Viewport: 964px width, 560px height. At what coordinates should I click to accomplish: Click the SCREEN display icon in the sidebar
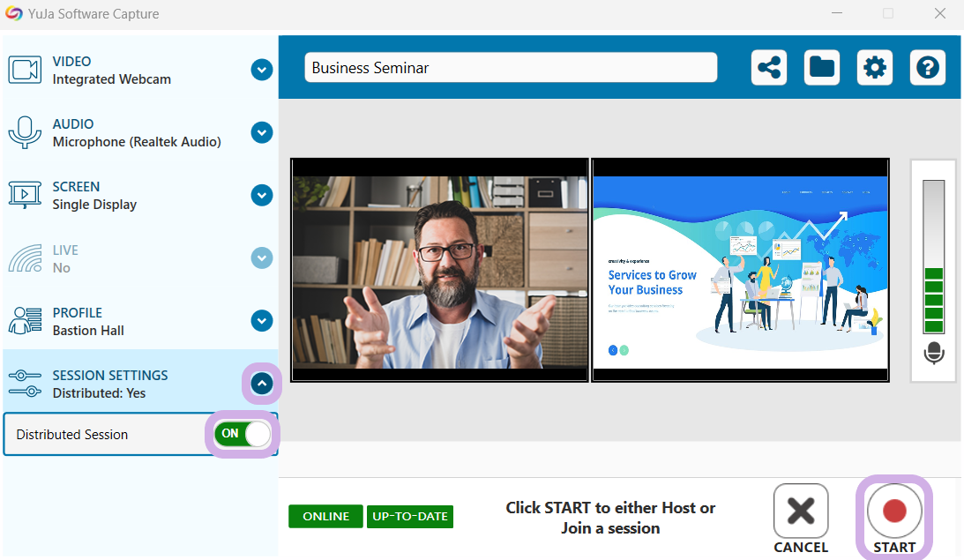[25, 195]
